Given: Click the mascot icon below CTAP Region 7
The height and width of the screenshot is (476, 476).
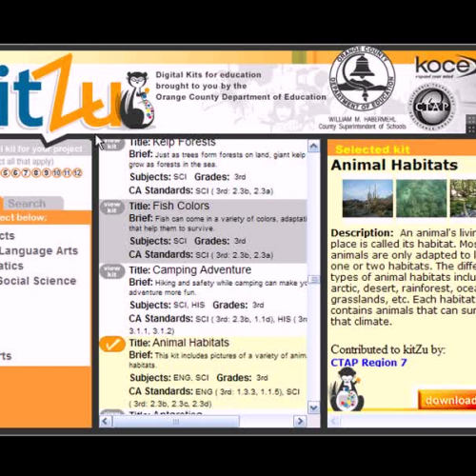Looking at the screenshot, I should [347, 389].
